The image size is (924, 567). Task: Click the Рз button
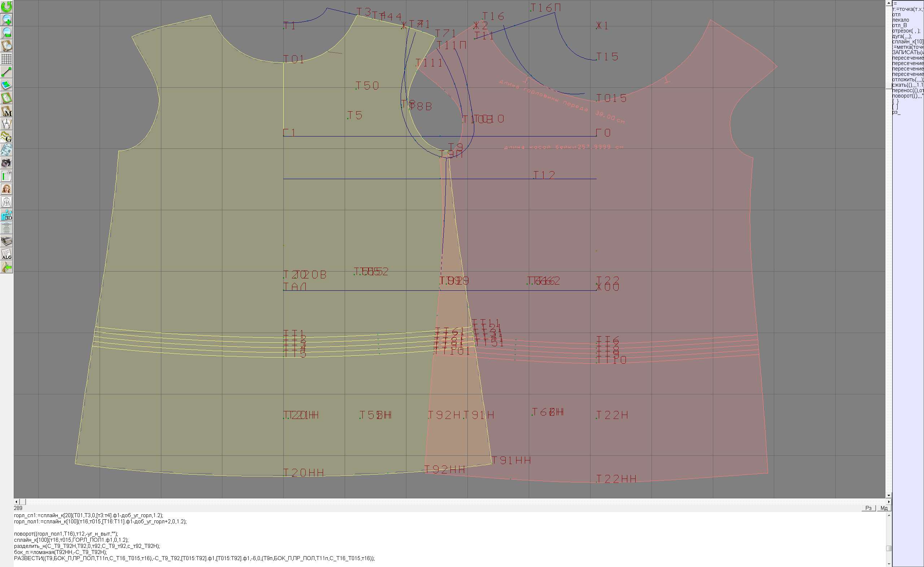click(x=868, y=508)
